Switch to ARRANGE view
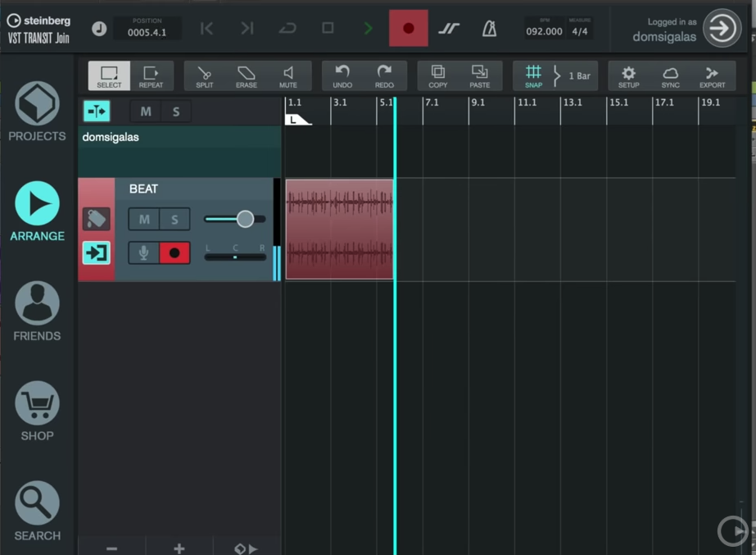756x555 pixels. click(x=37, y=212)
